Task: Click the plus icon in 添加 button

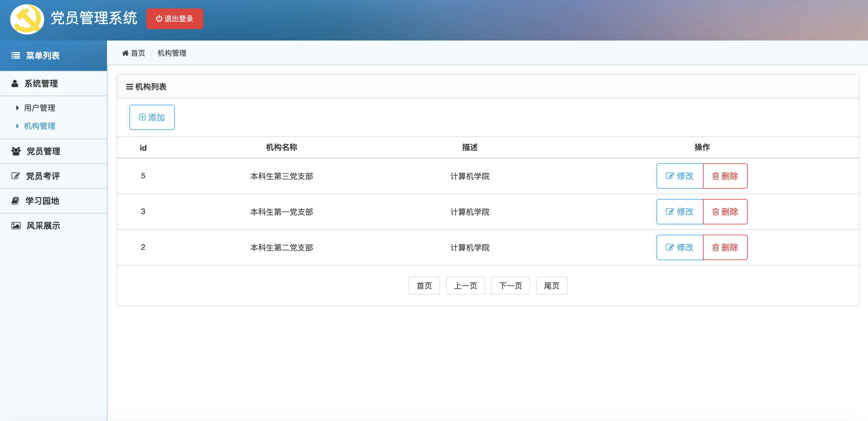Action: pos(142,117)
